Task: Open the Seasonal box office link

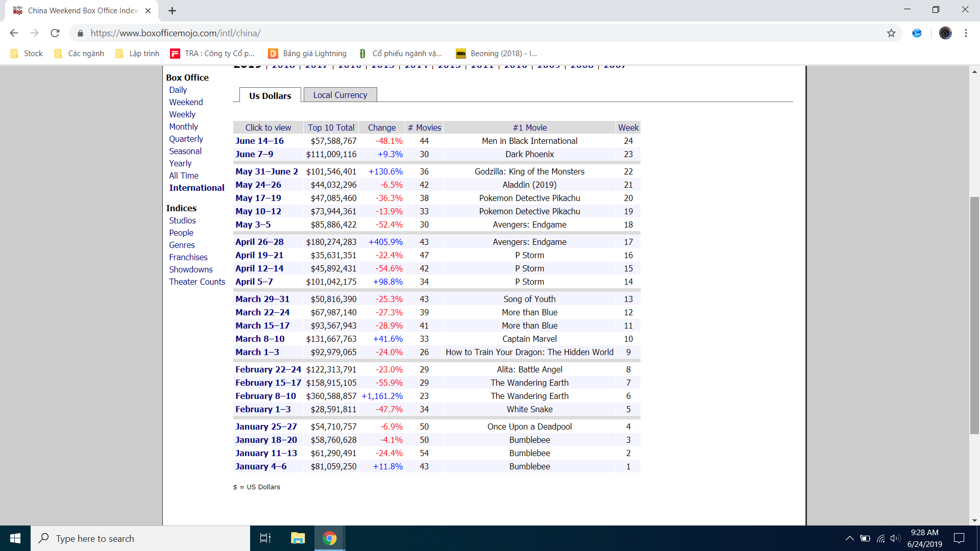Action: (185, 151)
